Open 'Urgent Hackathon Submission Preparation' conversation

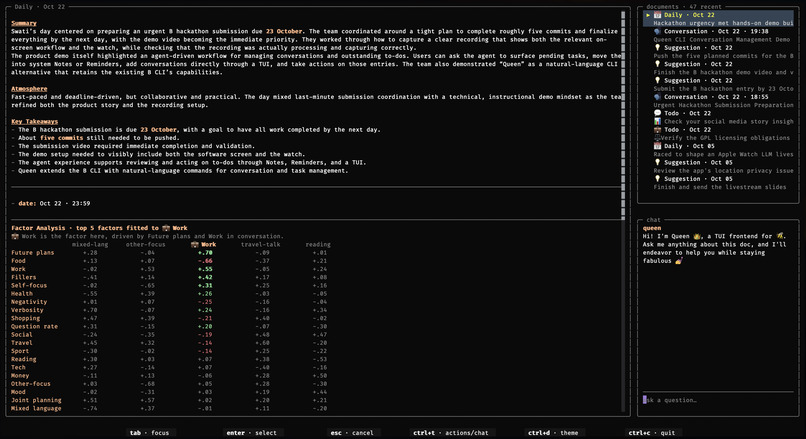click(723, 105)
